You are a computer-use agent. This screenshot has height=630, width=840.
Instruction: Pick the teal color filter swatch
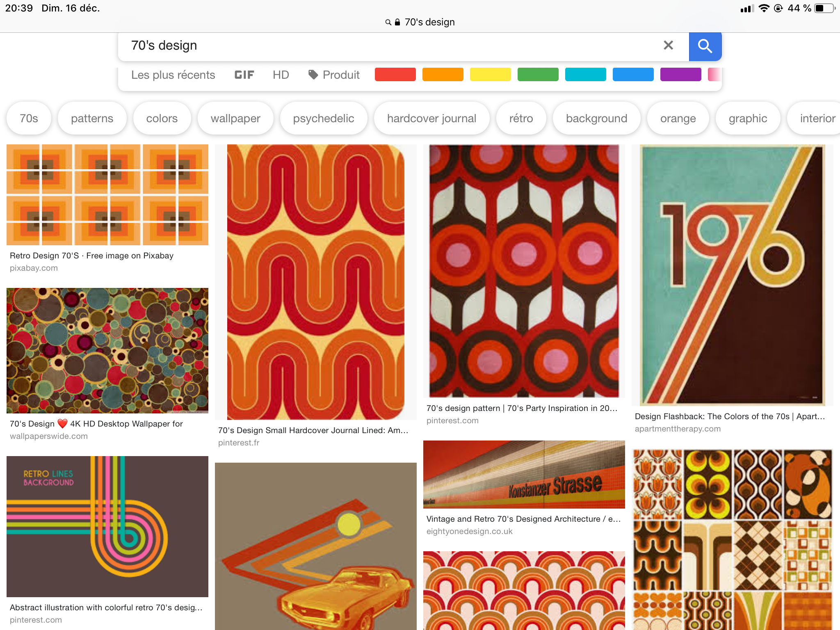(x=585, y=75)
